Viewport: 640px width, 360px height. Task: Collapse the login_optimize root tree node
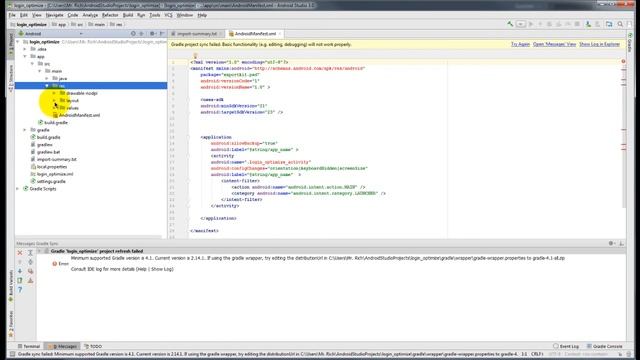pyautogui.click(x=18, y=42)
